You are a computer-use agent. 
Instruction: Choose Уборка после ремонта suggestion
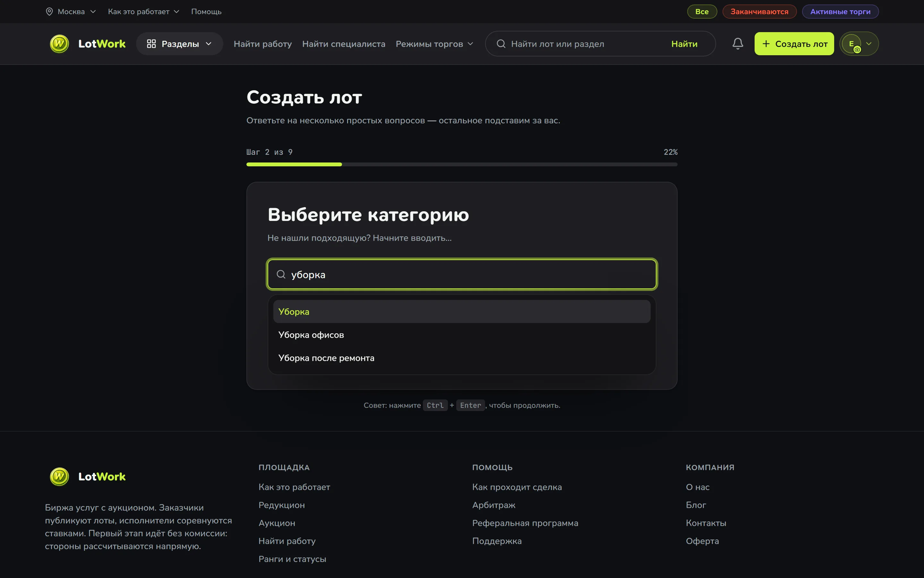[x=462, y=358]
